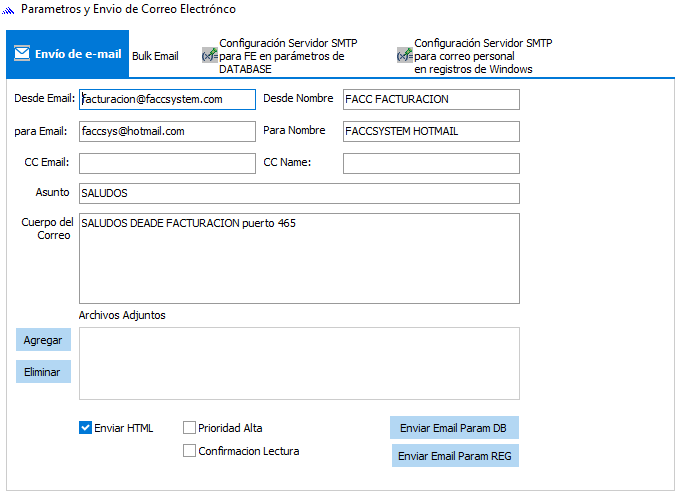693x493 pixels.
Task: Click Enviar Email Param REG button
Action: 455,456
